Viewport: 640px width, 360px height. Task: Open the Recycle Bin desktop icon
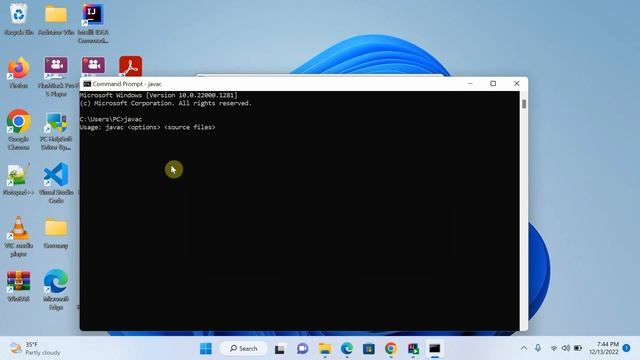point(19,19)
